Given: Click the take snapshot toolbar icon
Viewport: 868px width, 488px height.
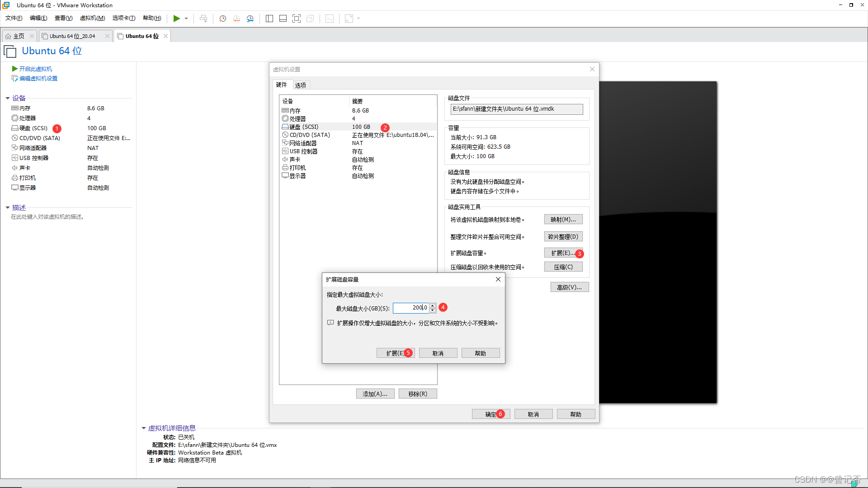Looking at the screenshot, I should pos(223,19).
